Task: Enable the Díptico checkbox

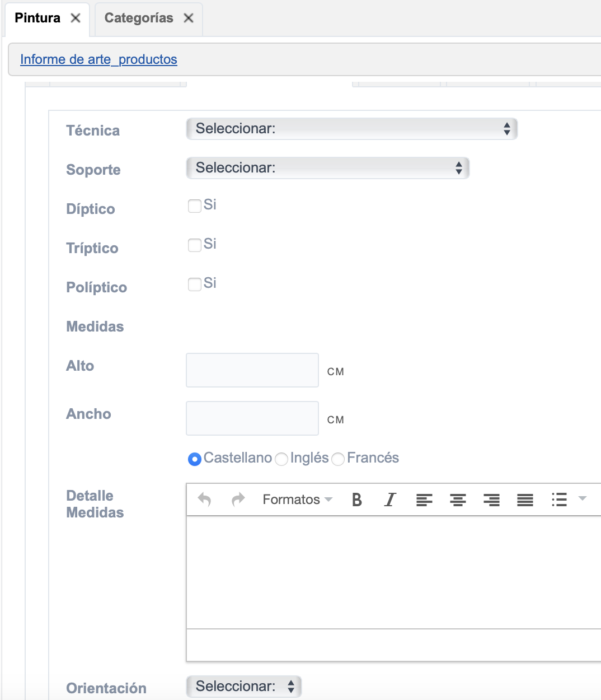Action: click(x=195, y=206)
